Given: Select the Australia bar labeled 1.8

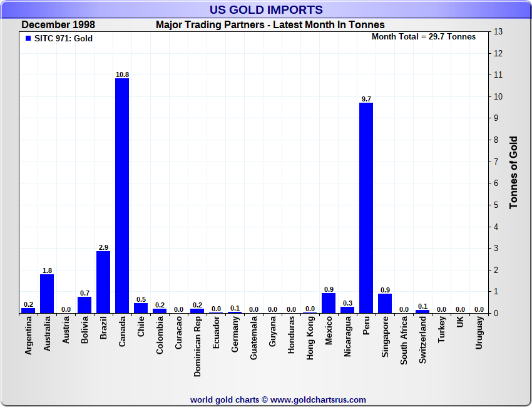Looking at the screenshot, I should click(47, 293).
